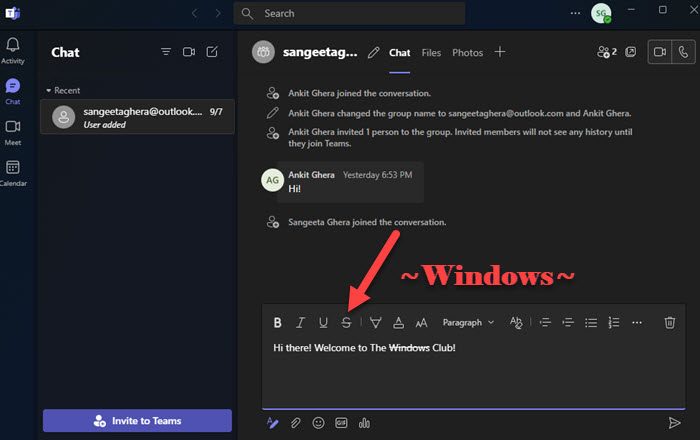Screen dimensions: 700x440
Task: Click "Ankit Ghera changed the group name" system message
Action: 459,113
